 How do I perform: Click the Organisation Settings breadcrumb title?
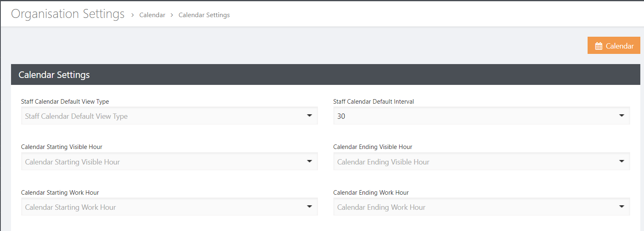click(x=68, y=14)
